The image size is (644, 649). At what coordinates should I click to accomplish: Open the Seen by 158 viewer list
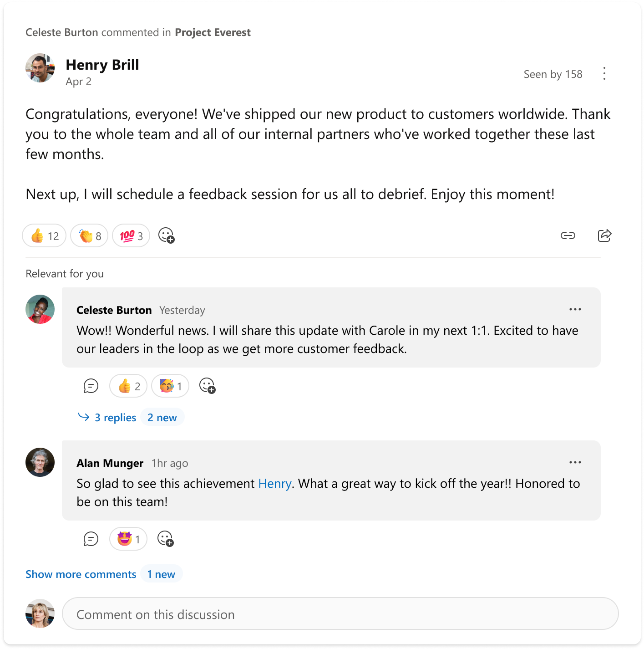(x=553, y=74)
